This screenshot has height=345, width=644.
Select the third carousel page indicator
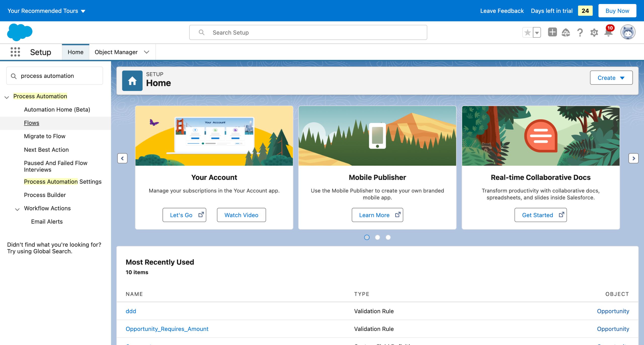388,237
